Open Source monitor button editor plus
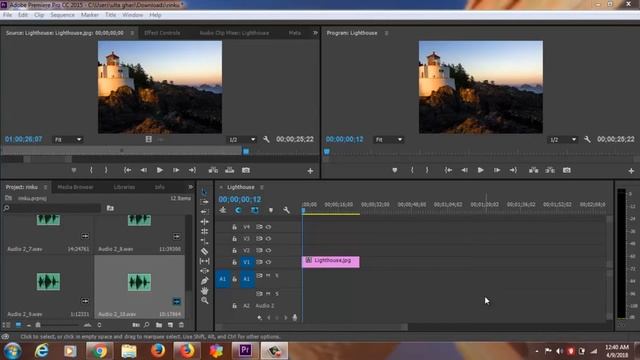The image size is (640, 360). pyautogui.click(x=310, y=171)
